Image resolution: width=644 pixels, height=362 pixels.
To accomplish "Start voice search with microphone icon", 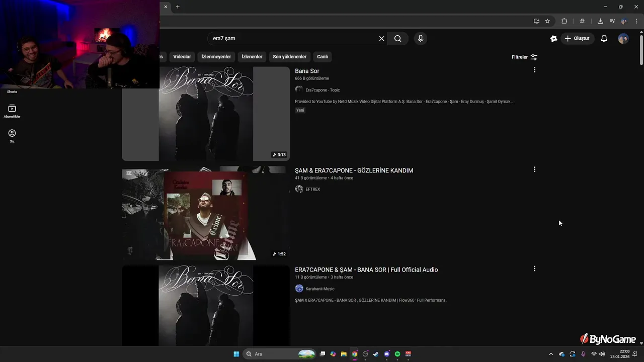I will [x=421, y=39].
